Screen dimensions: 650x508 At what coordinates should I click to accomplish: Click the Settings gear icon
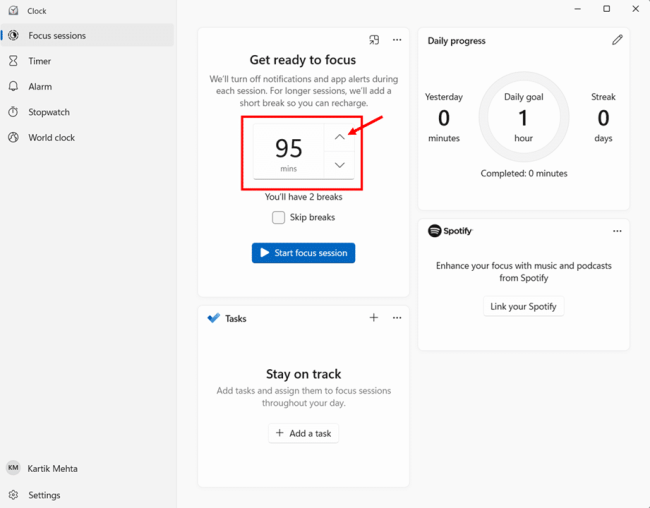13,495
